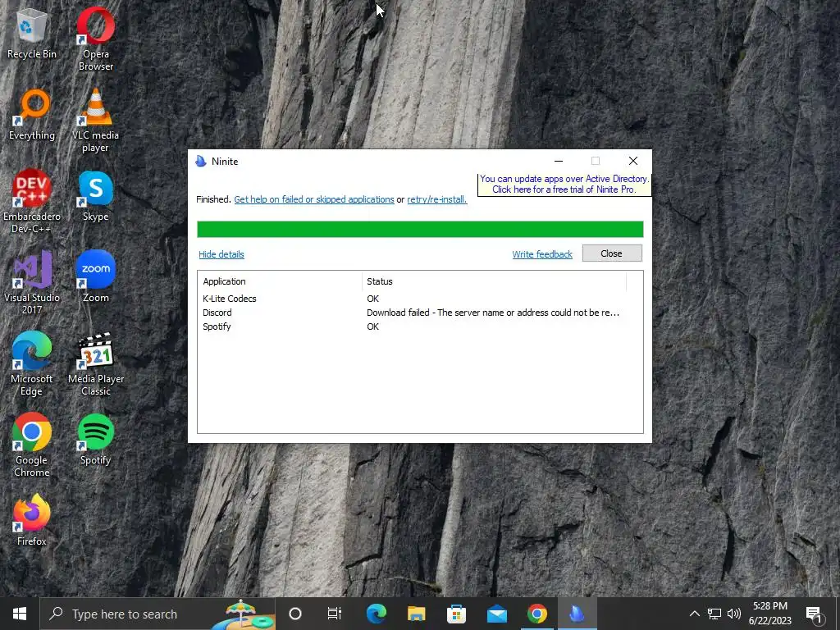Select the Firefox desktop shortcut

pos(32,519)
